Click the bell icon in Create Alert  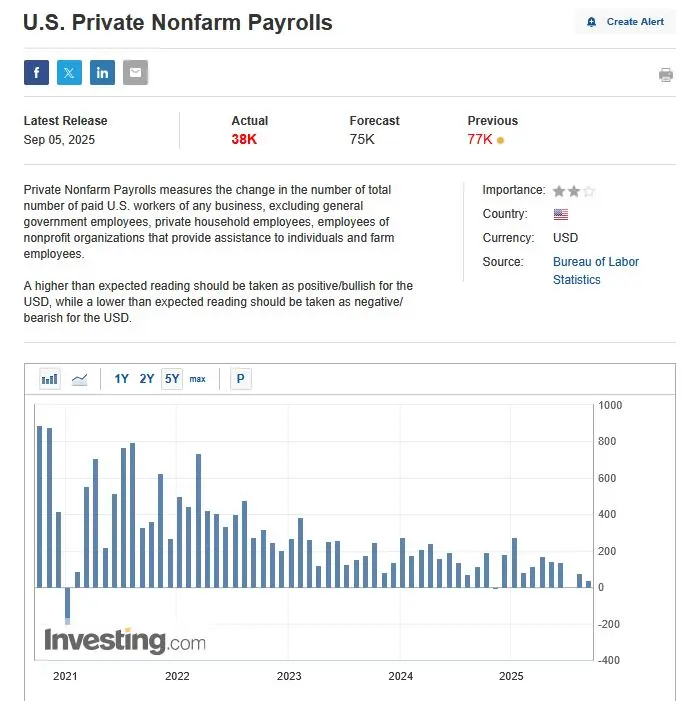tap(591, 22)
